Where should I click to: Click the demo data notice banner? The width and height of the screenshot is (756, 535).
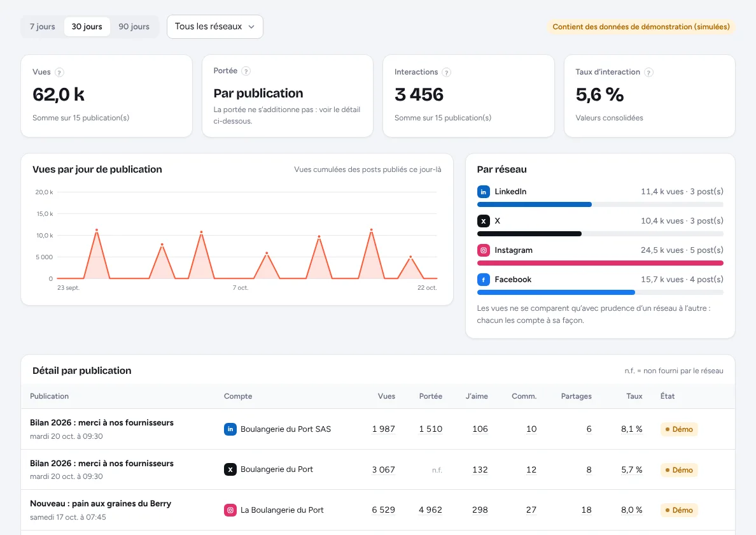click(641, 27)
